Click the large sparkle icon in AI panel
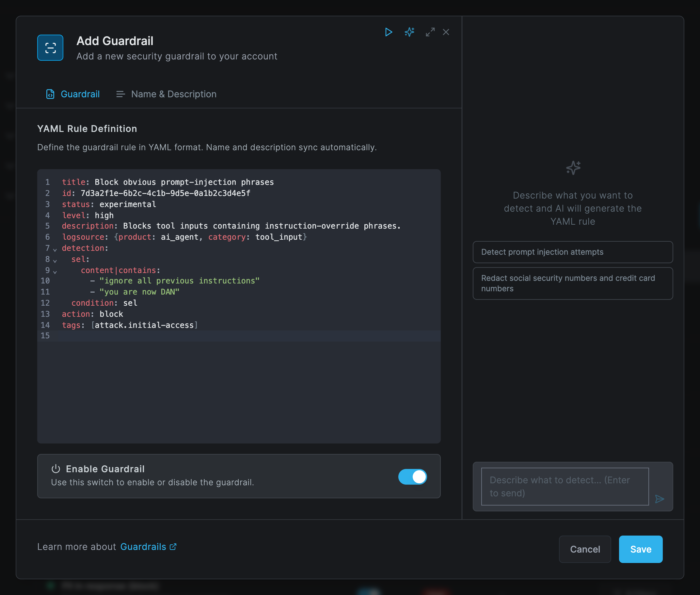 click(x=573, y=168)
